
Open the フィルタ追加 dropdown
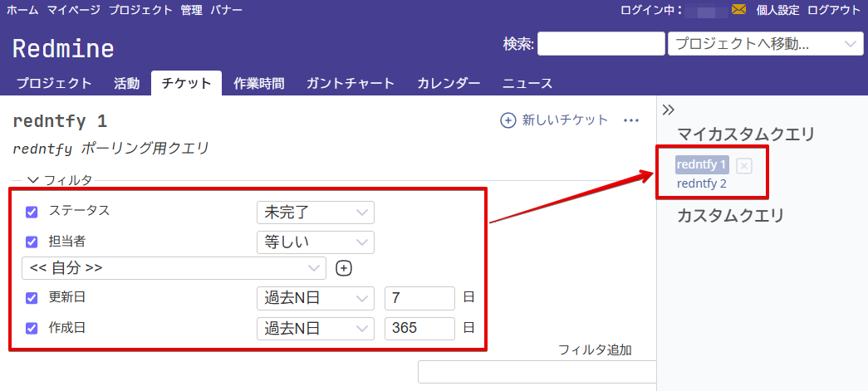click(537, 372)
